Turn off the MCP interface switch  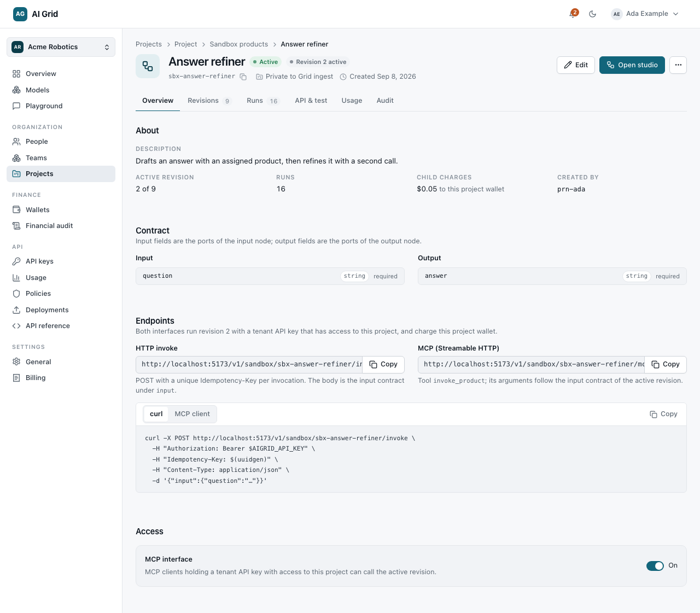655,566
